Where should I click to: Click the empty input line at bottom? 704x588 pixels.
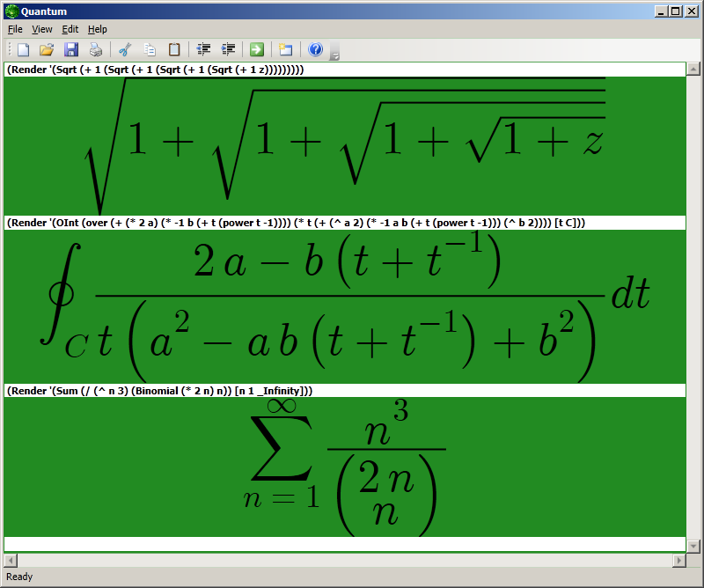[345, 543]
